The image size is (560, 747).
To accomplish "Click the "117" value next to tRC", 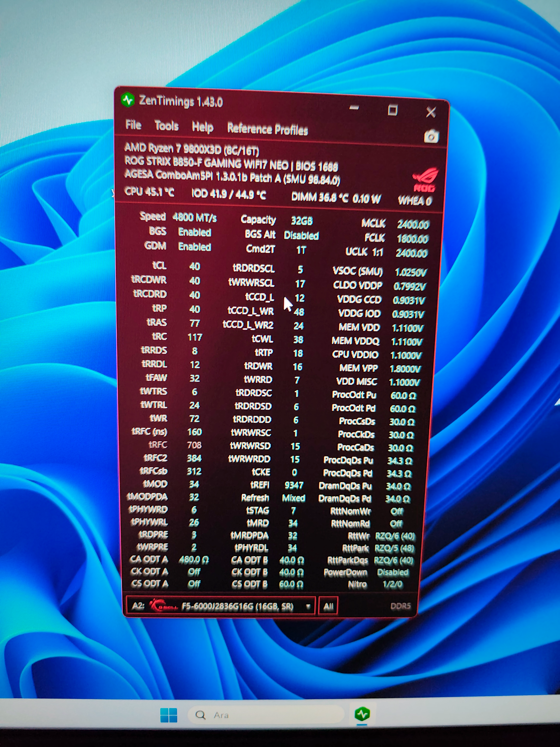I will click(195, 337).
